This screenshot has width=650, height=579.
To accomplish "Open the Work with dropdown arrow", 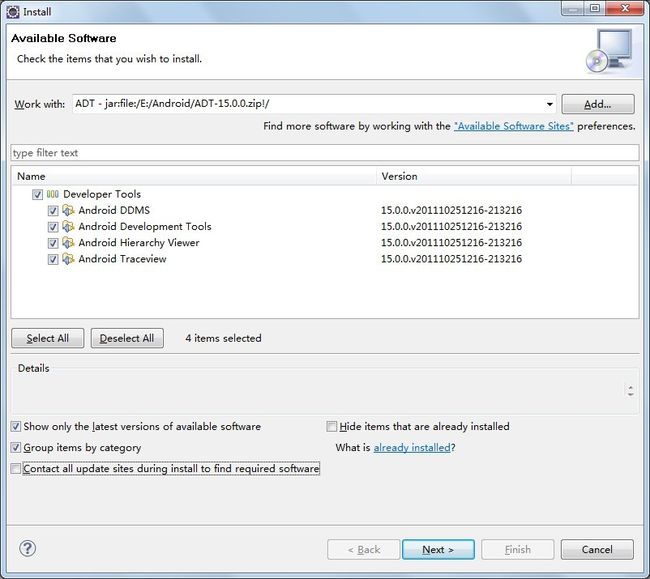I will [x=550, y=104].
